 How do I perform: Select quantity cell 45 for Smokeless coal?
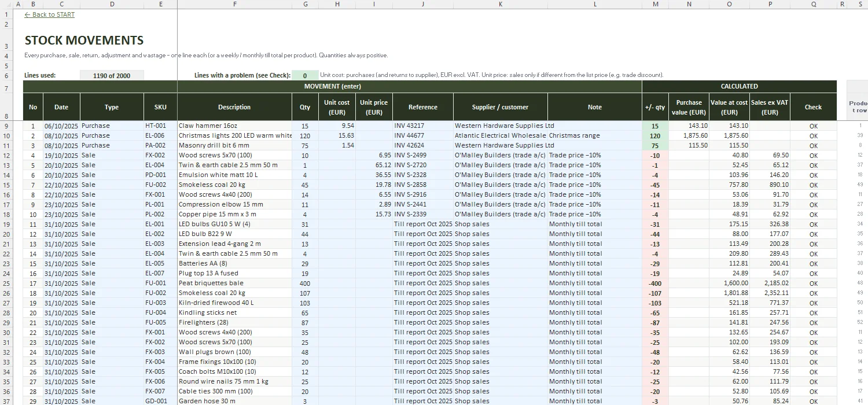(x=305, y=185)
